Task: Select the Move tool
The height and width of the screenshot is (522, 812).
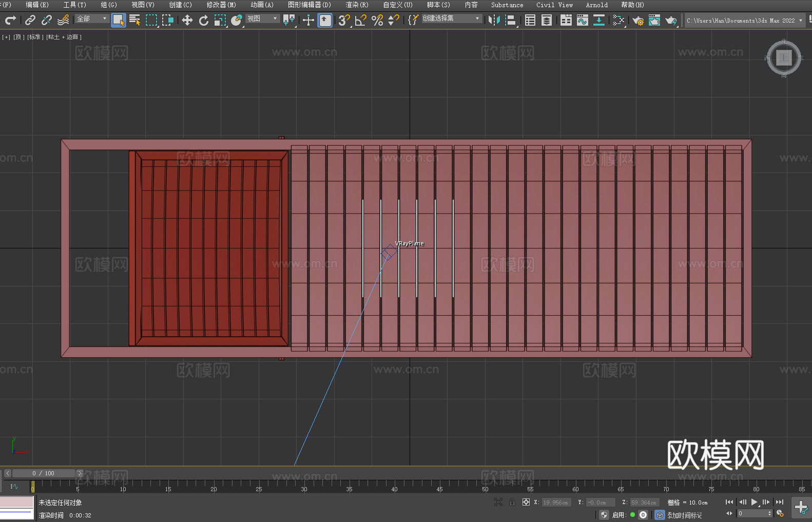Action: [x=187, y=20]
